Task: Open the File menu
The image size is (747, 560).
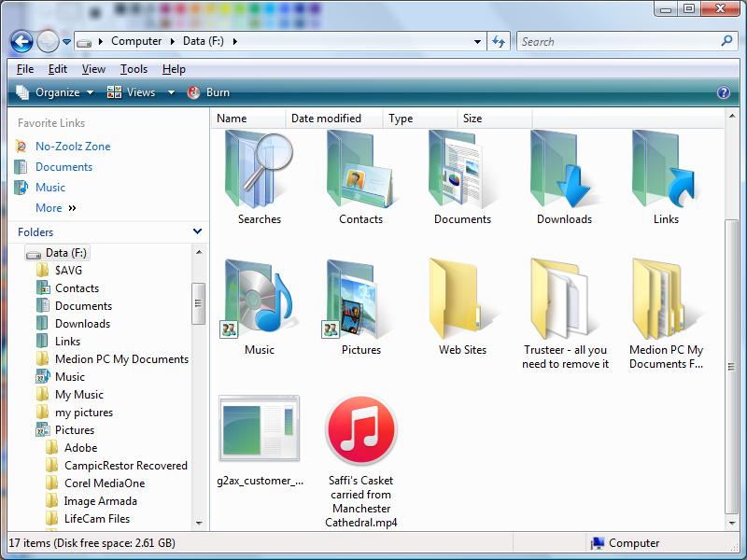Action: [25, 69]
